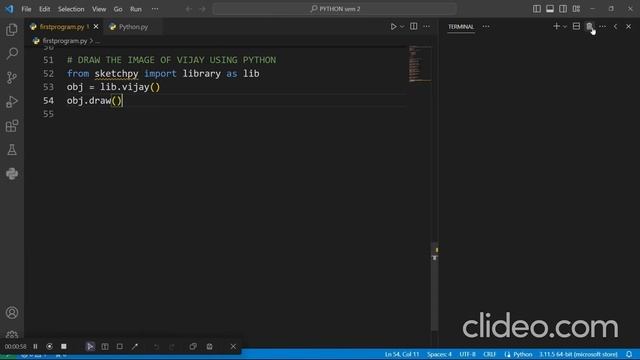Open the Go menu
The image size is (640, 360).
118,9
